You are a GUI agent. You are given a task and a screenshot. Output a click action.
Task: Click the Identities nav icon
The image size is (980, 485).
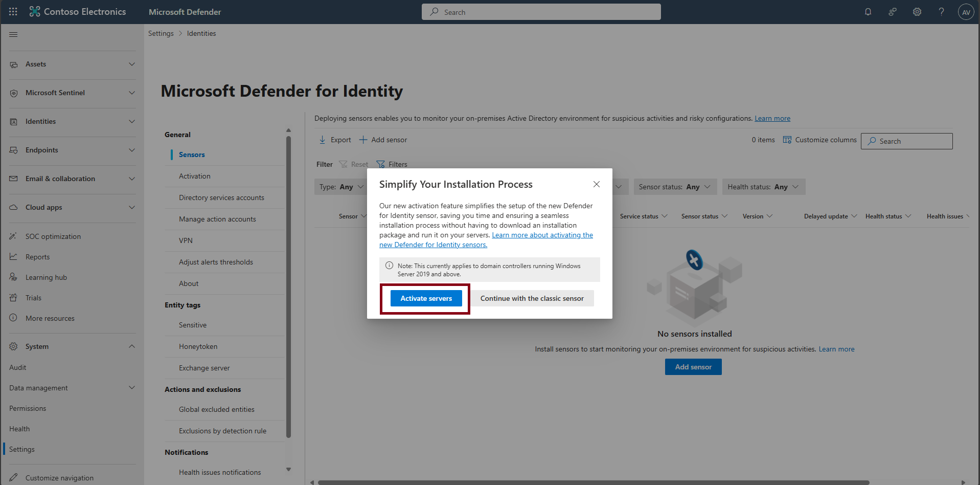pos(14,122)
